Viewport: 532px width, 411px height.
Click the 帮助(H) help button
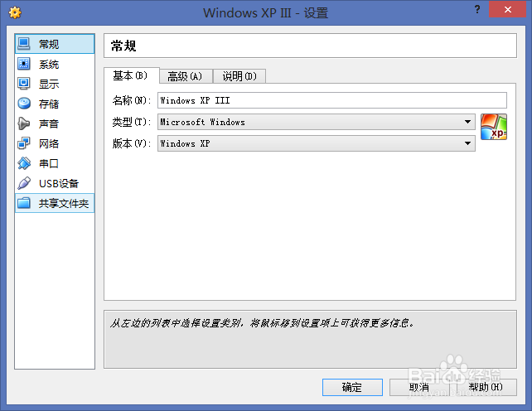point(486,387)
